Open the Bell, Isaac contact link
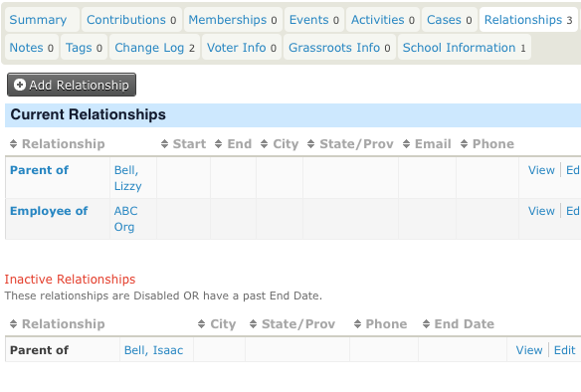 (153, 350)
